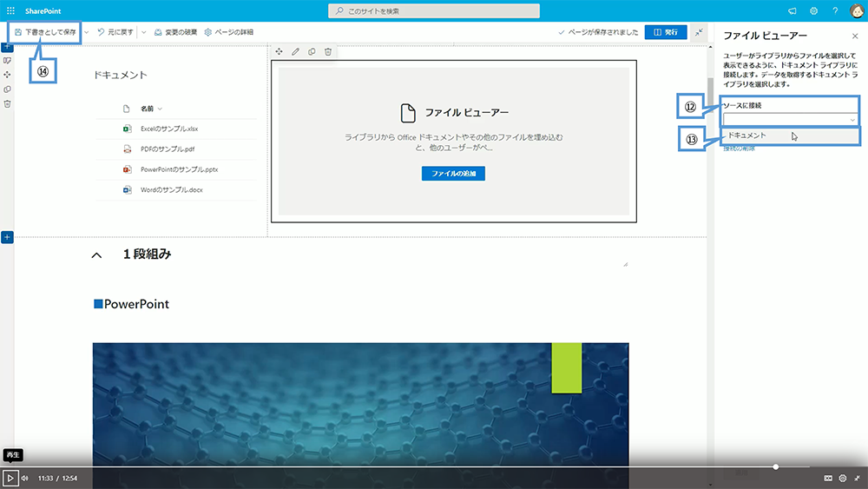Click the section edit icon in left rail
868x489 pixels.
click(x=7, y=60)
